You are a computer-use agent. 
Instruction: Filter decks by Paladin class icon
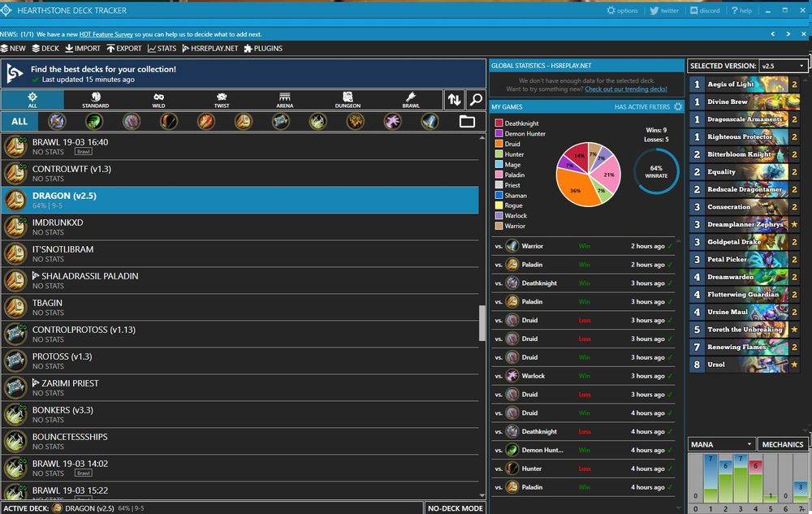click(x=244, y=122)
